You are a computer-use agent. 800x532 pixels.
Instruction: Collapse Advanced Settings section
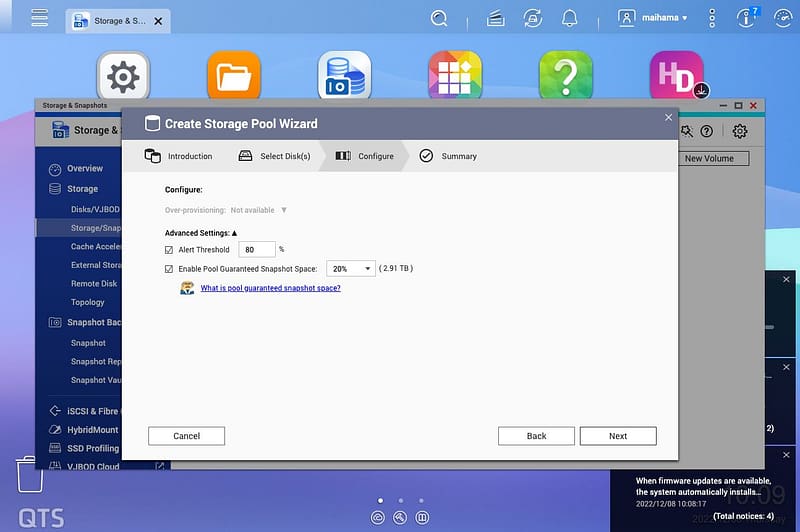pos(201,233)
